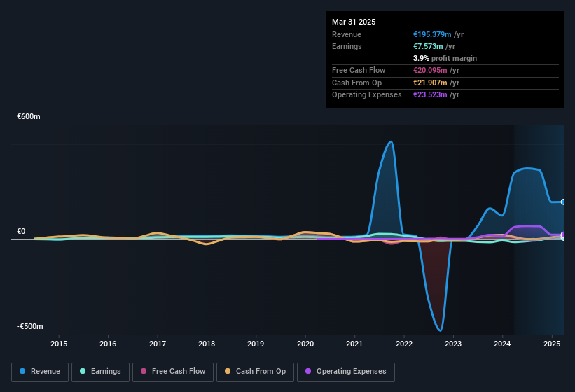Click the 2016 x-axis label

click(108, 344)
